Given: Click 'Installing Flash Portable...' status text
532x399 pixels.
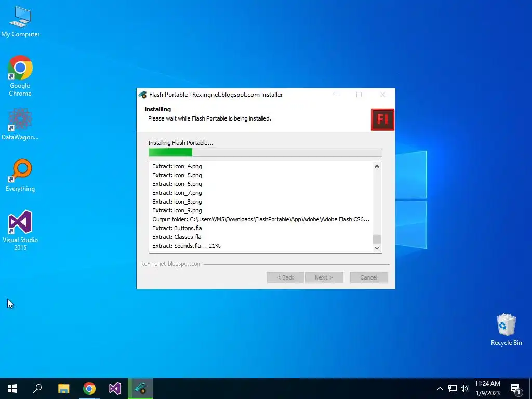Looking at the screenshot, I should (x=180, y=143).
